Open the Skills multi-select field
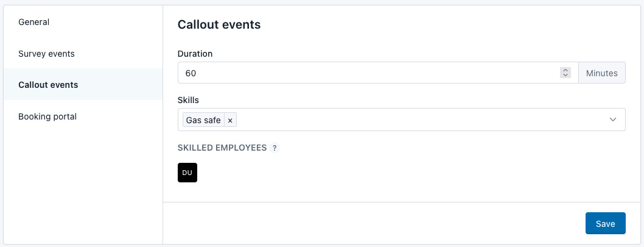The image size is (644, 247). click(401, 120)
